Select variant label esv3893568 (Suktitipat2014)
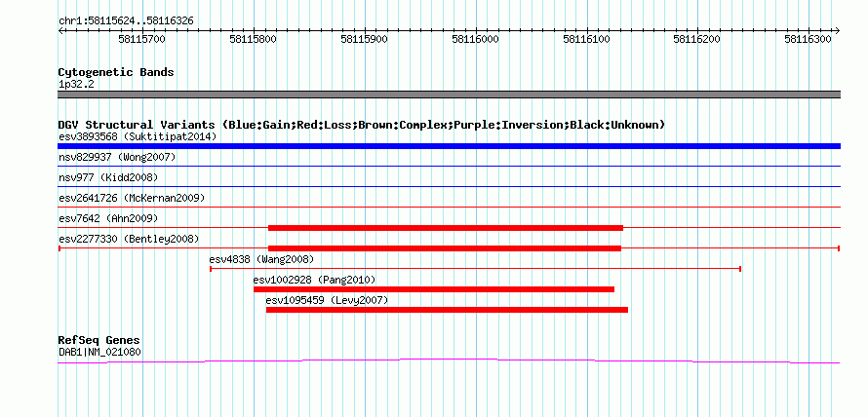 pyautogui.click(x=138, y=136)
